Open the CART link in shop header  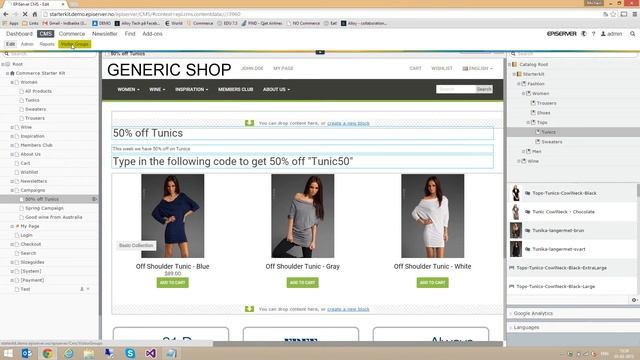pyautogui.click(x=416, y=69)
